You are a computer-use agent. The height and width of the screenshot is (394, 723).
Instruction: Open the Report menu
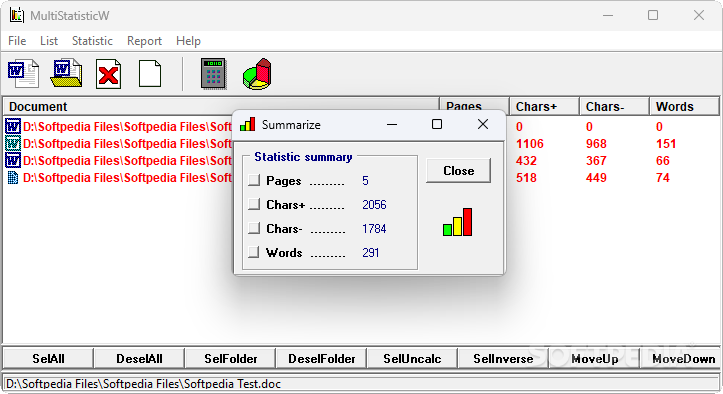144,41
